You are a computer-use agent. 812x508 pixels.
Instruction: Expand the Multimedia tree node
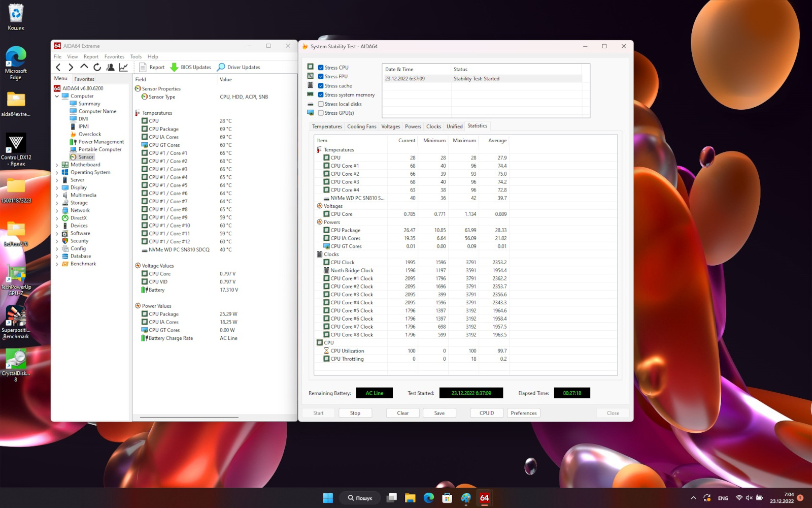point(57,195)
